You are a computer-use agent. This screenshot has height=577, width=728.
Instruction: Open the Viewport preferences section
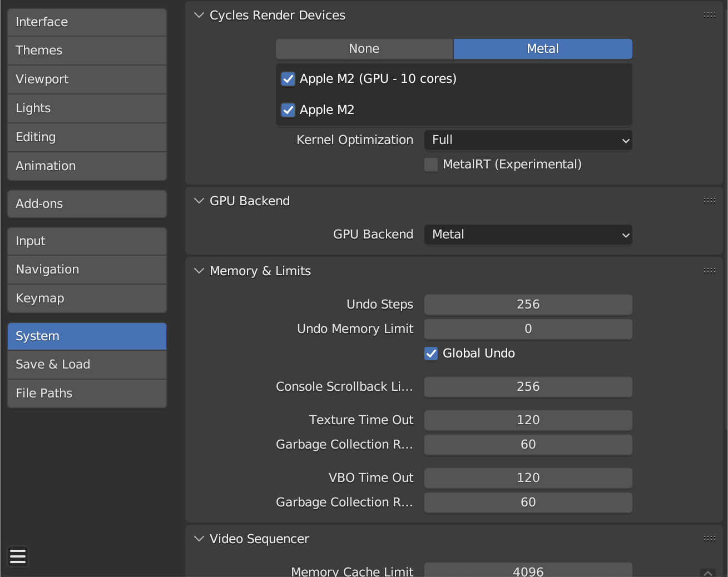[87, 79]
